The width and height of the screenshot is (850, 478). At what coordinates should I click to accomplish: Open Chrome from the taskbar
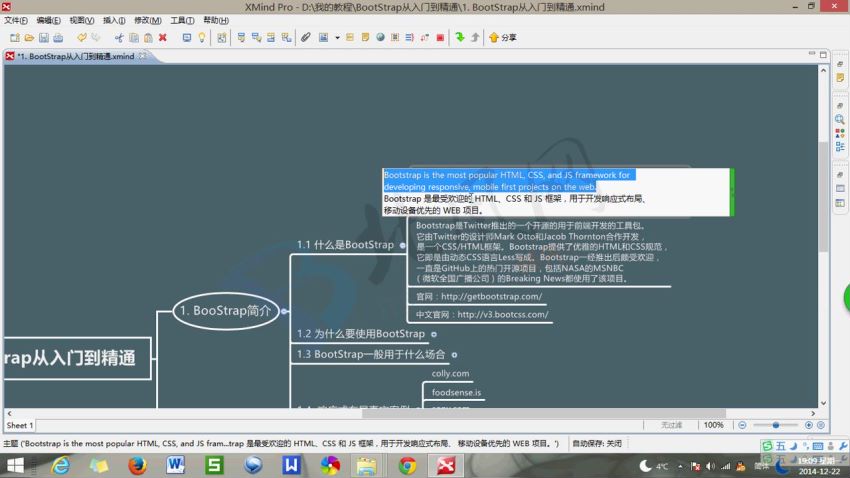coord(407,466)
